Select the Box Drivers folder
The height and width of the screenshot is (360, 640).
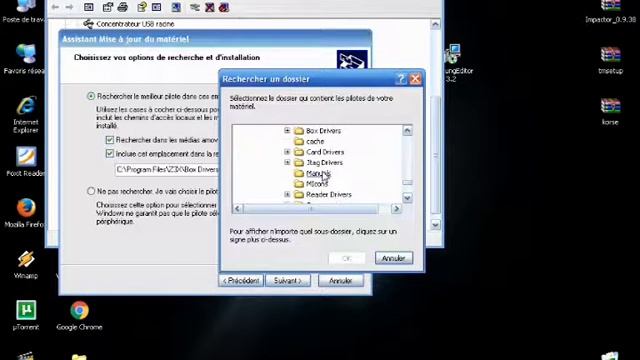pos(323,131)
